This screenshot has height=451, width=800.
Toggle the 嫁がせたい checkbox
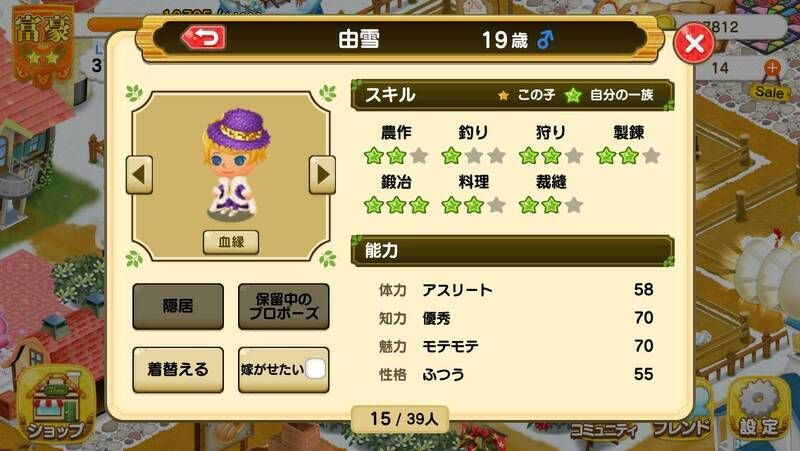pyautogui.click(x=315, y=369)
